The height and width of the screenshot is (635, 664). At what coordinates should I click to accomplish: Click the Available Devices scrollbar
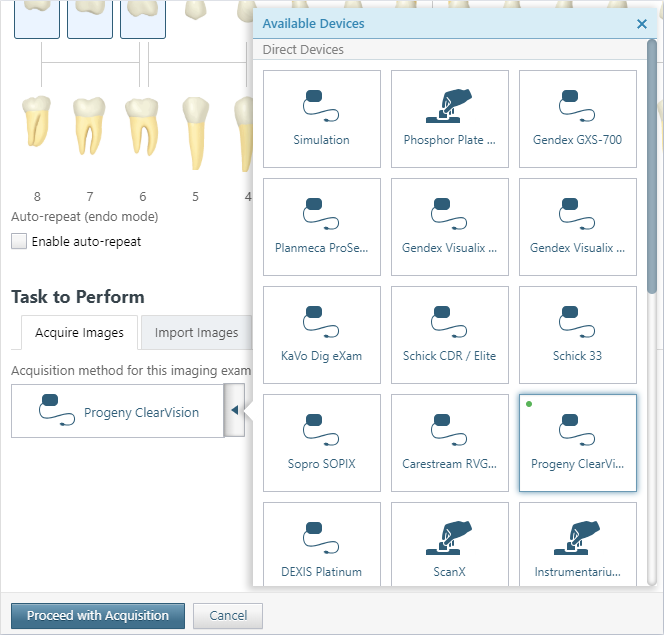[x=651, y=166]
